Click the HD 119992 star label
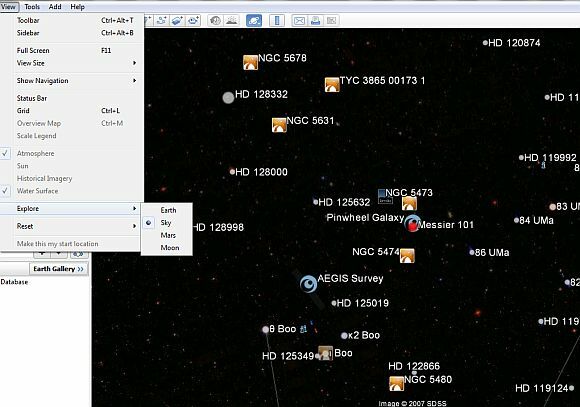The width and height of the screenshot is (580, 407). pos(550,158)
